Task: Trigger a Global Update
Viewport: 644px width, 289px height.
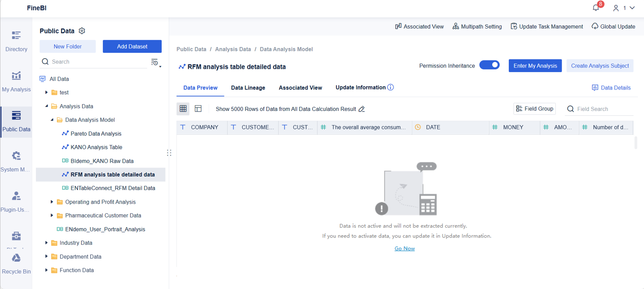Action: tap(613, 26)
